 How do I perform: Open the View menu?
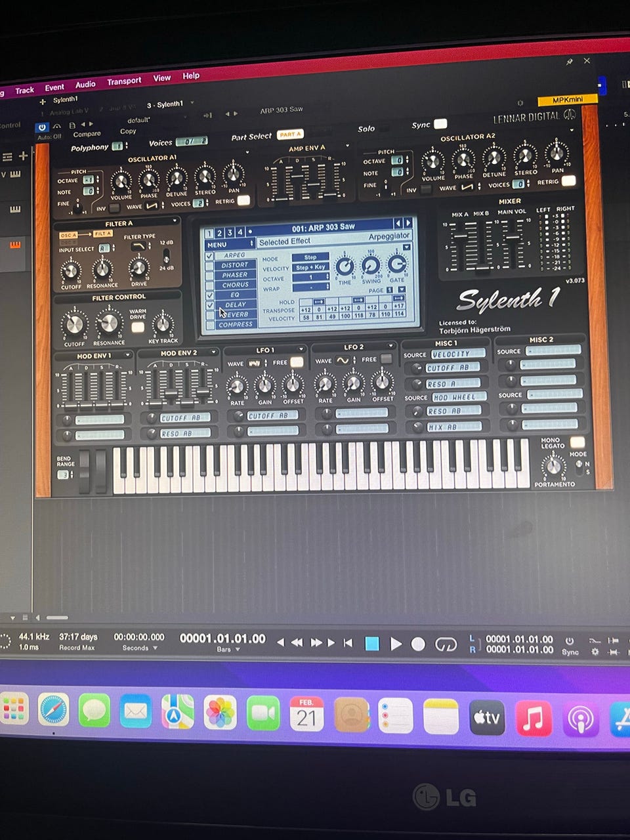pyautogui.click(x=162, y=78)
